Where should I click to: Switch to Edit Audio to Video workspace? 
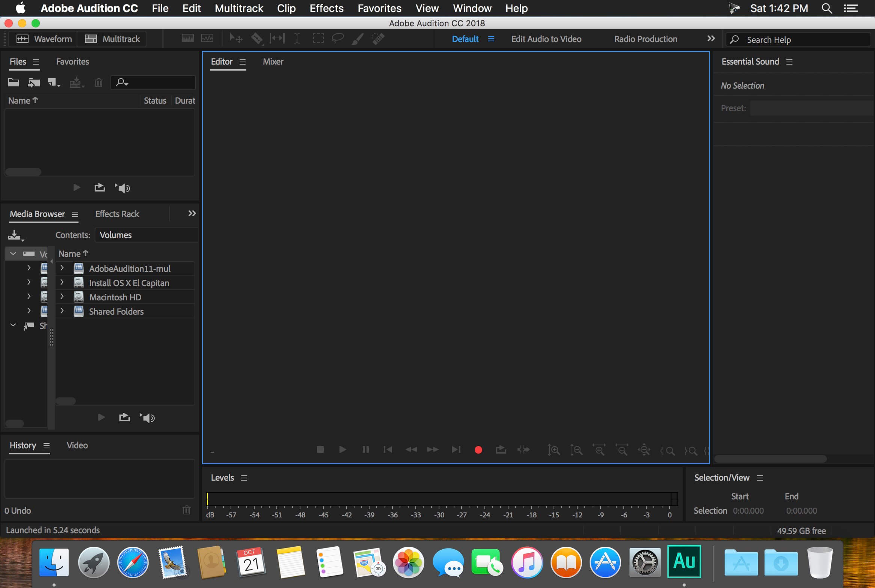coord(546,39)
